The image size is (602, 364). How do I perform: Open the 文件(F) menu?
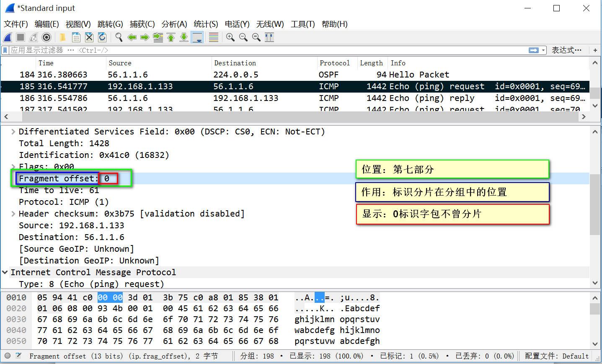(16, 24)
